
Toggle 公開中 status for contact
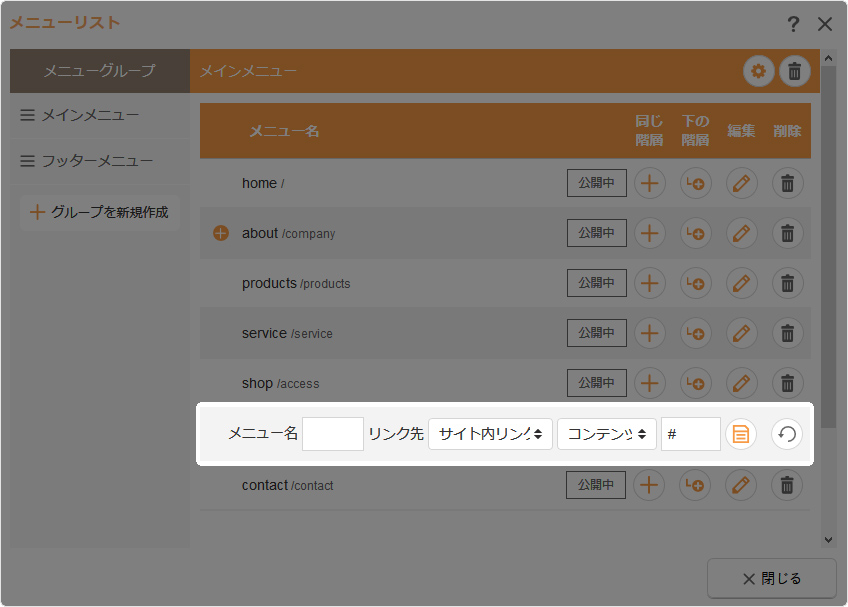[596, 485]
